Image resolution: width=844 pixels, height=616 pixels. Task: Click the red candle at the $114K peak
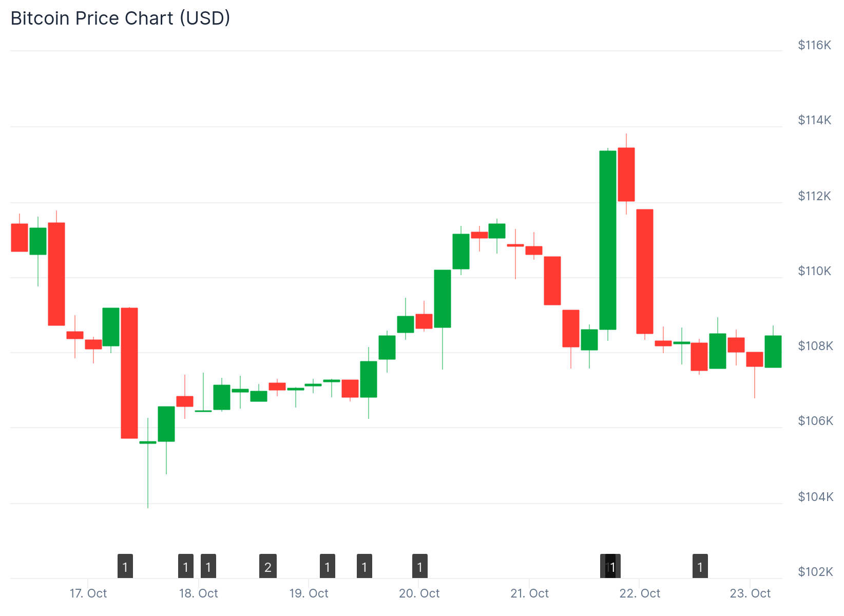click(x=626, y=175)
